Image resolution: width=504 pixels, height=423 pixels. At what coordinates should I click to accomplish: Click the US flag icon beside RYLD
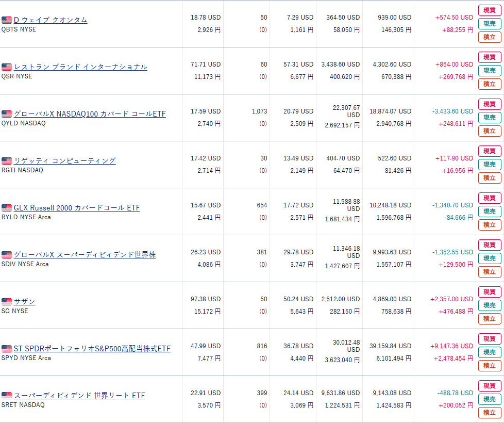point(7,208)
